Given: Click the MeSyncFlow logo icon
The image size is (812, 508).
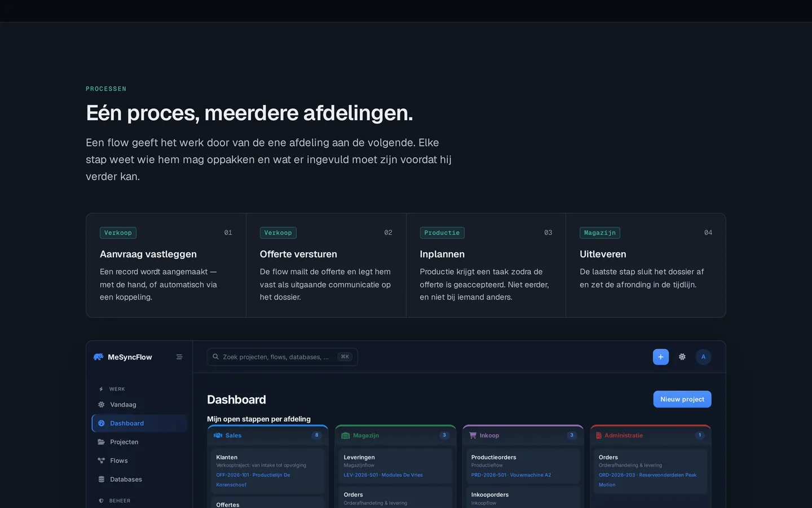Looking at the screenshot, I should point(98,357).
